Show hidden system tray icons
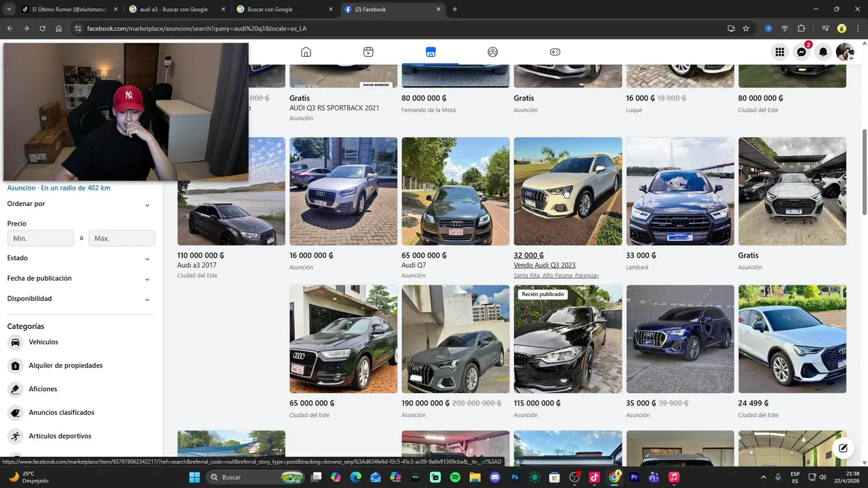 [x=764, y=477]
